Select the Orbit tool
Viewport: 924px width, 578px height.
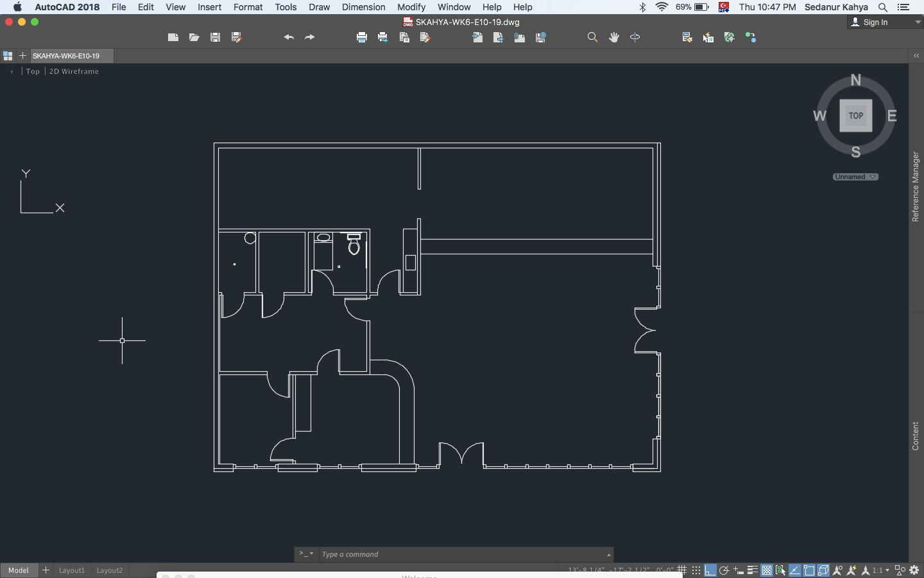[635, 37]
